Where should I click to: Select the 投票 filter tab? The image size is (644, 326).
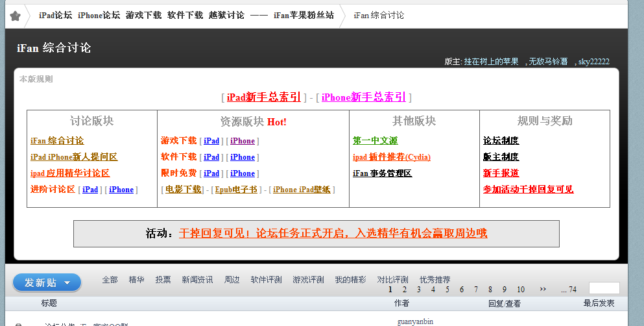coord(163,279)
